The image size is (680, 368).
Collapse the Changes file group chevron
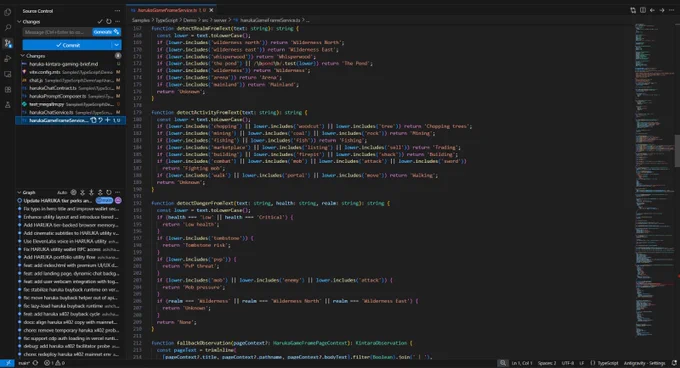pos(23,56)
